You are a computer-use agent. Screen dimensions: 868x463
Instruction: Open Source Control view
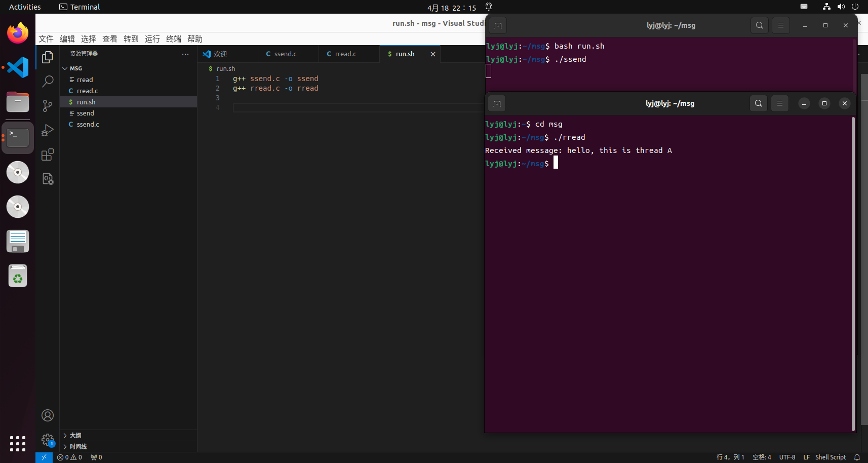click(48, 106)
